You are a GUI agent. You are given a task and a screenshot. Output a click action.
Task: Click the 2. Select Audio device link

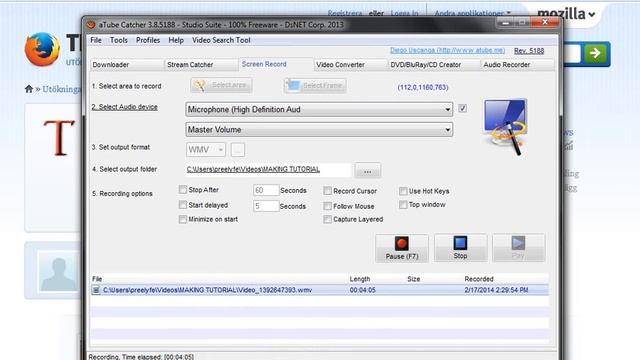click(x=124, y=107)
